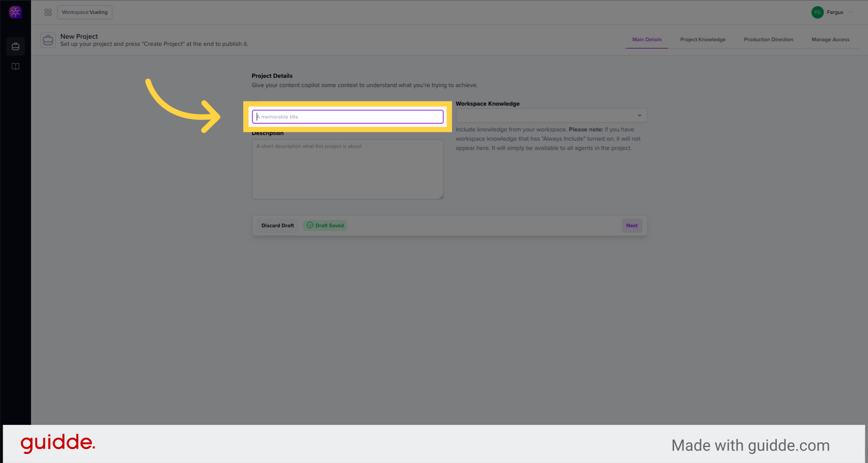Click the app logo icon in the sidebar
Screen dimensions: 868x463
[x=15, y=12]
